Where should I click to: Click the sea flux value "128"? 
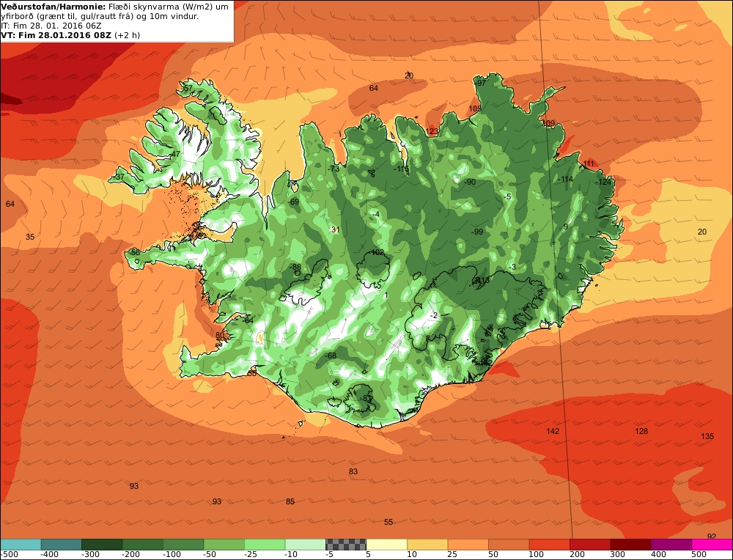tap(641, 431)
